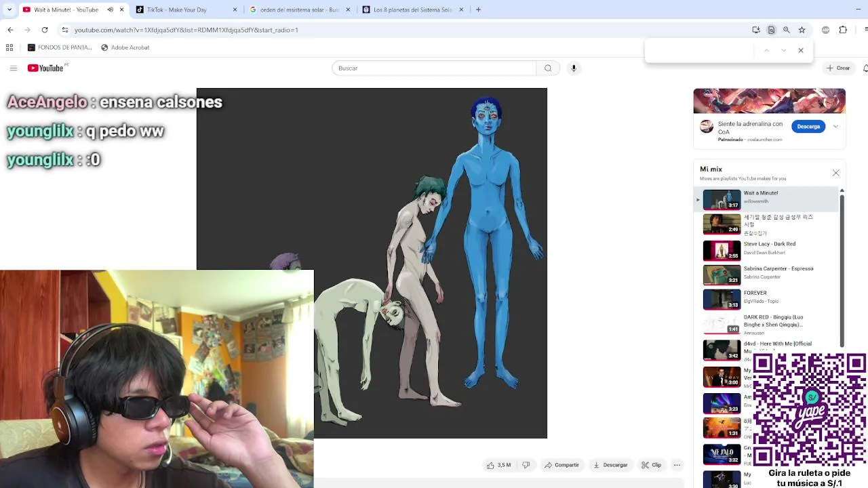868x488 pixels.
Task: Open the YouTube hamburger guide menu
Action: coord(14,68)
